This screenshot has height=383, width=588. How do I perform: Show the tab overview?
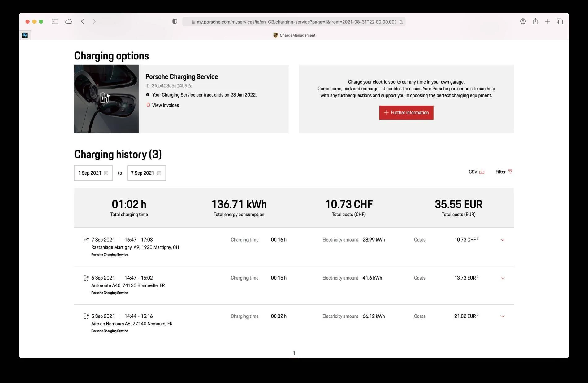point(560,21)
